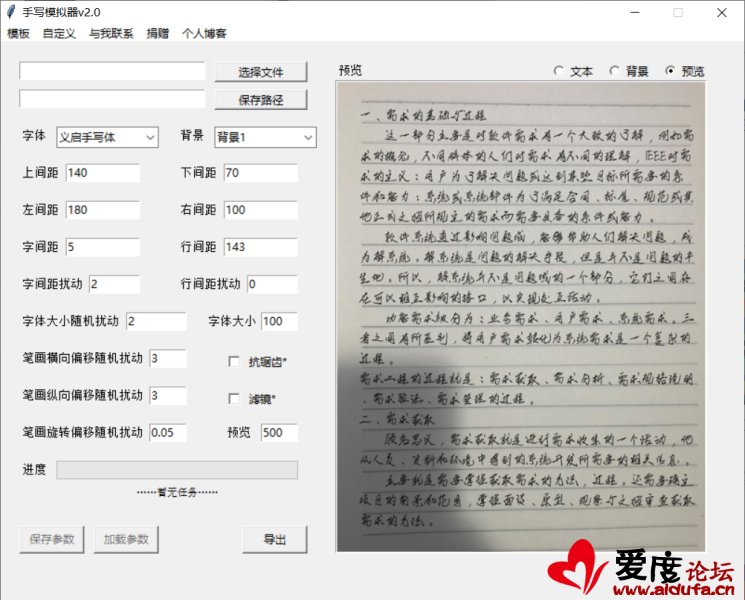Click the 选择文件 button

[261, 72]
